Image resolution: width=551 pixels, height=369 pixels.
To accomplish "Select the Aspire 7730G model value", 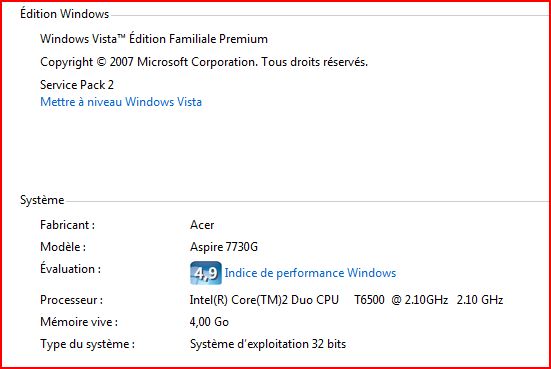I will pyautogui.click(x=224, y=247).
